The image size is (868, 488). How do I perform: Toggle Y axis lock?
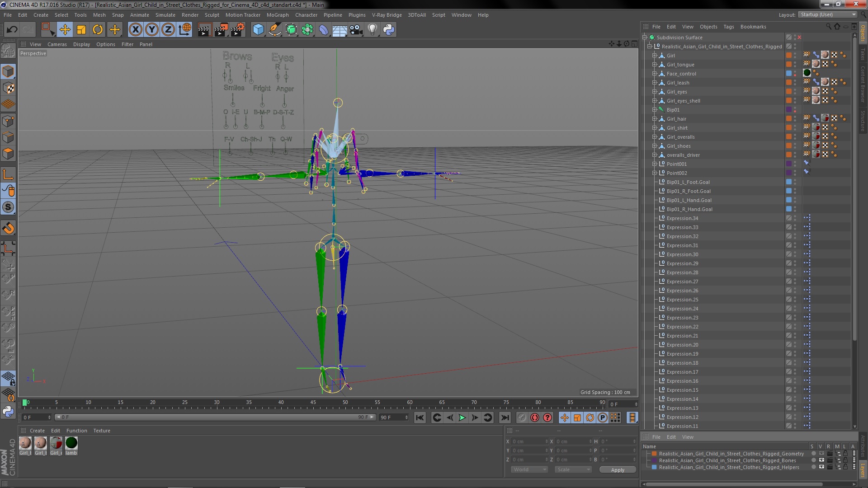pos(152,30)
